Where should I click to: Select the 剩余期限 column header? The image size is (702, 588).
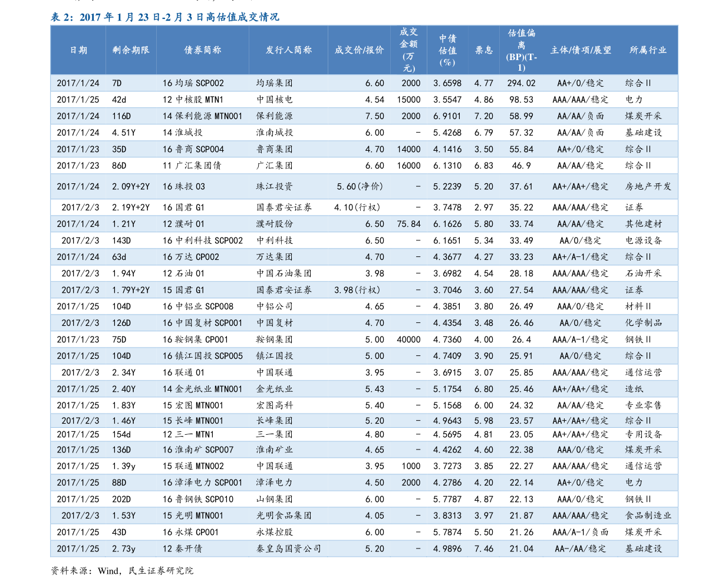tap(130, 50)
